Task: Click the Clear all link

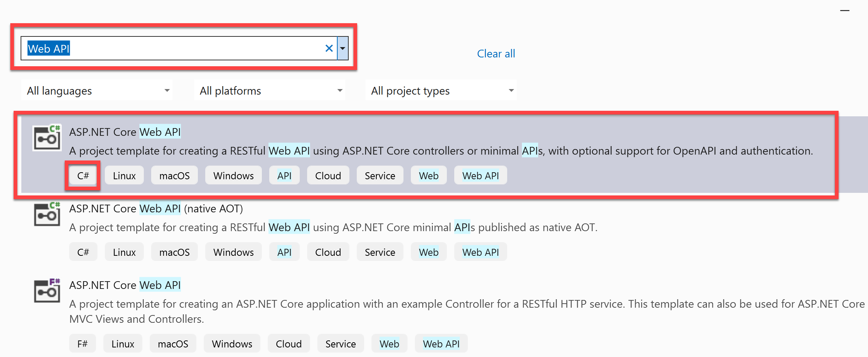Action: (496, 53)
